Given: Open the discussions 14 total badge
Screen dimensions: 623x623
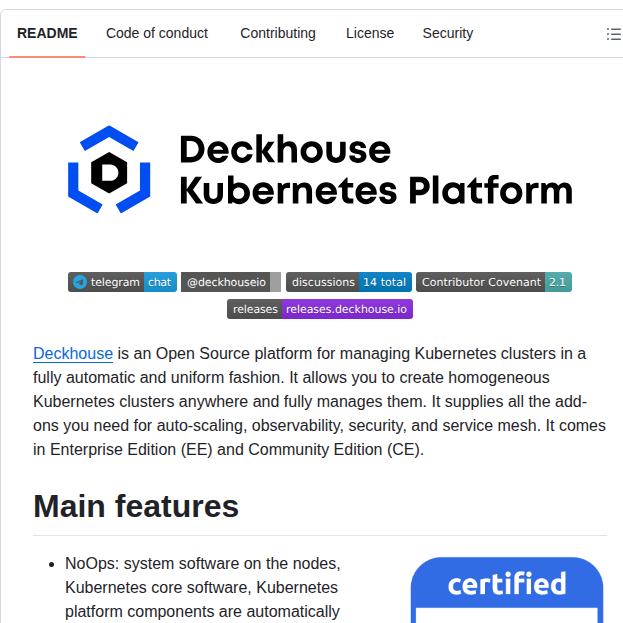Looking at the screenshot, I should click(x=349, y=282).
